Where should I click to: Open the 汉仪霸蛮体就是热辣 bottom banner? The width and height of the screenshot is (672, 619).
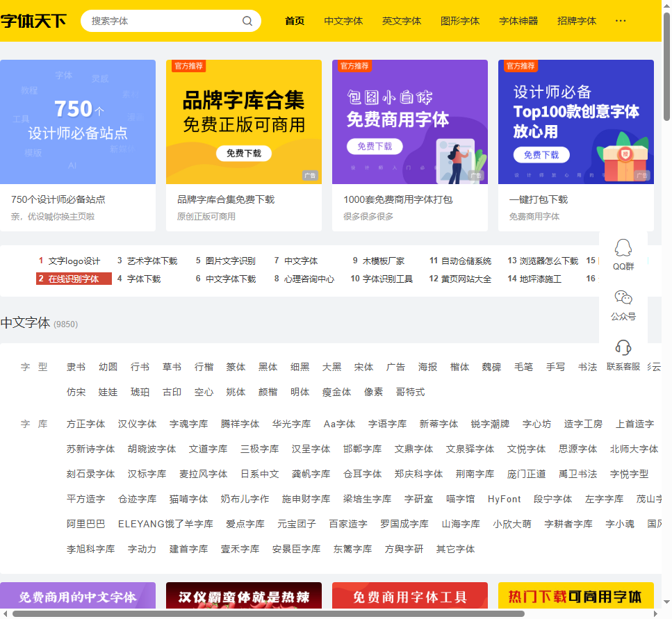(243, 596)
